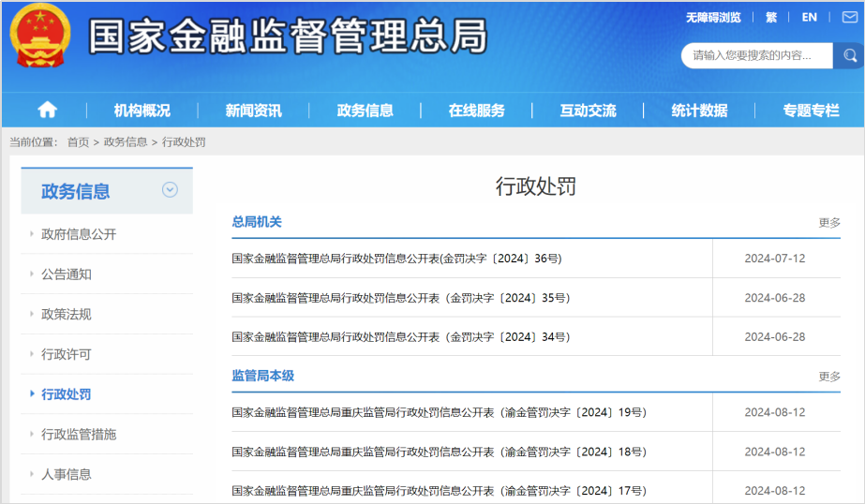Viewport: 865px width, 504px height.
Task: Click the 行政处罚 page heading
Action: pyautogui.click(x=536, y=186)
